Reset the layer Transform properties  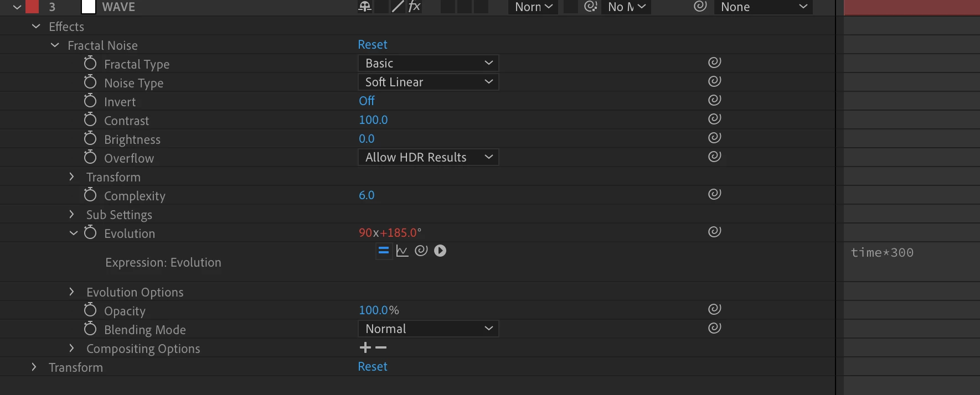click(x=373, y=366)
